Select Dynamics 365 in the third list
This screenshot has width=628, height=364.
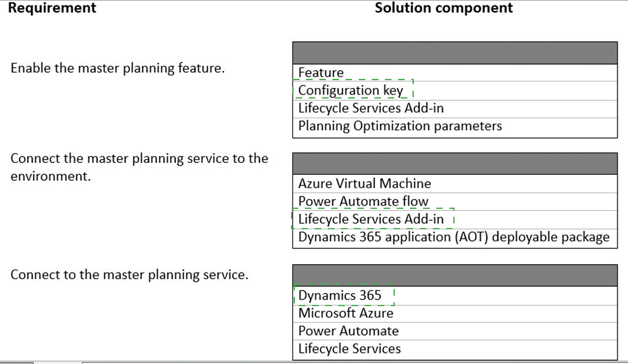(340, 296)
